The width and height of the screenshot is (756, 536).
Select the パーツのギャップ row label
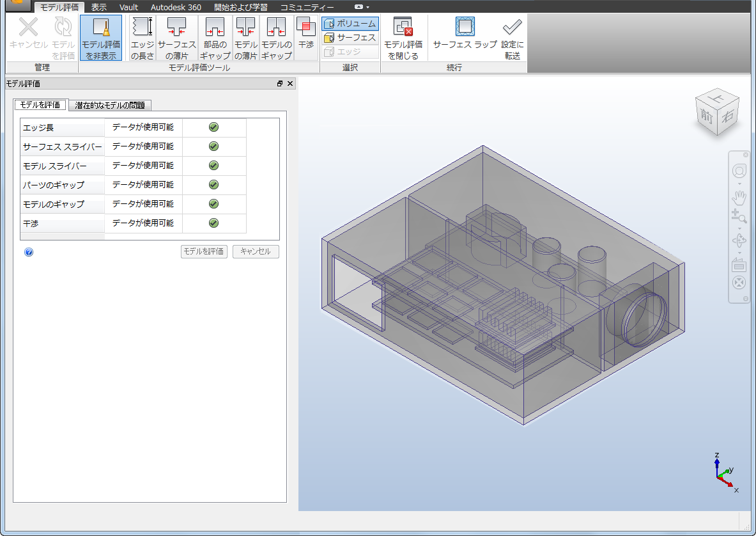tap(62, 185)
